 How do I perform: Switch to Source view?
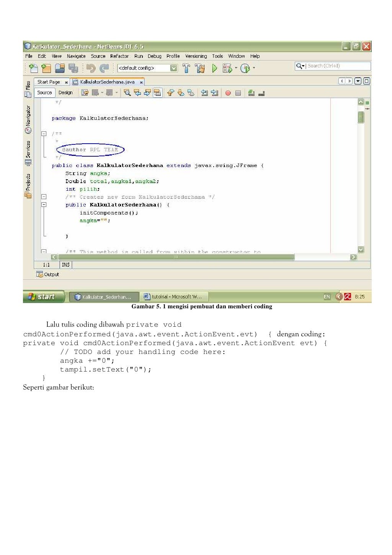[44, 93]
